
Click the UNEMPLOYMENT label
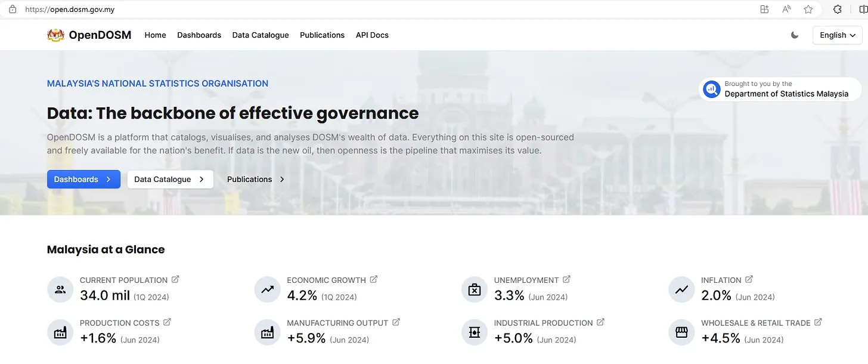pyautogui.click(x=526, y=280)
